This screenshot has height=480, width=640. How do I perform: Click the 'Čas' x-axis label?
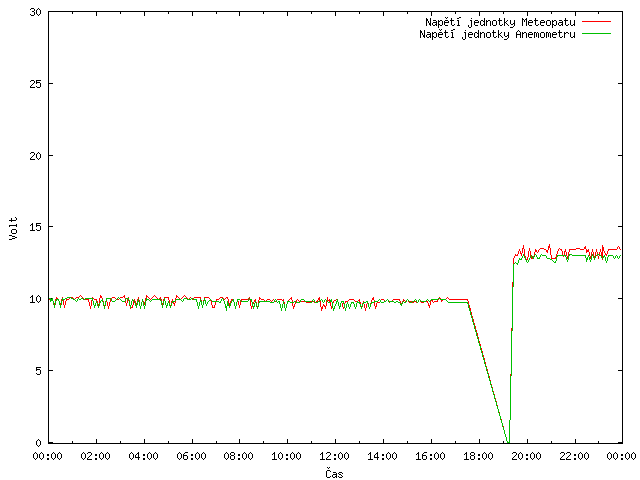[x=334, y=473]
